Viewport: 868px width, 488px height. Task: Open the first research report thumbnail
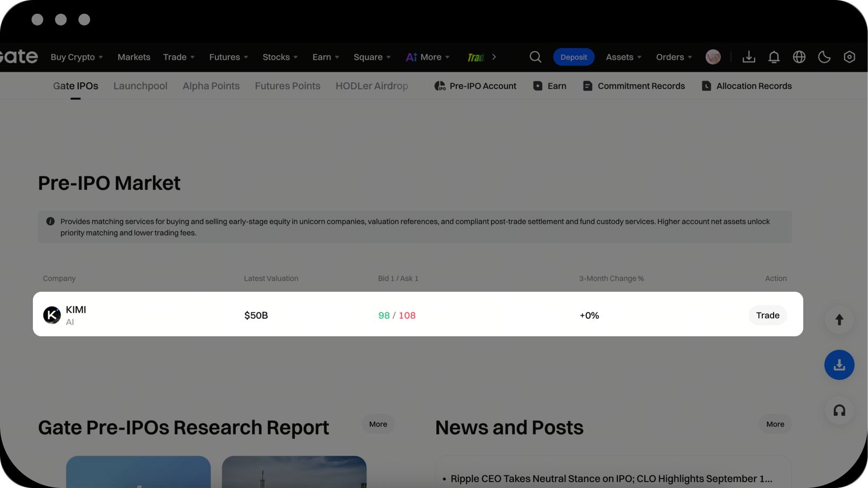pos(138,472)
